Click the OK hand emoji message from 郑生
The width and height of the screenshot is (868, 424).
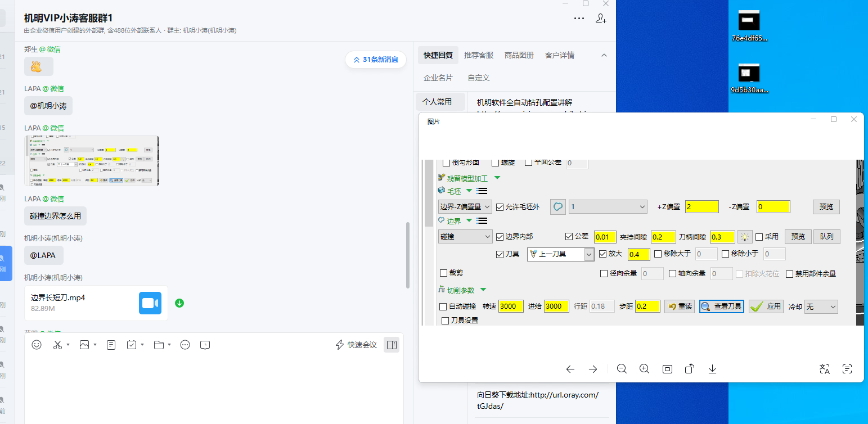click(39, 66)
